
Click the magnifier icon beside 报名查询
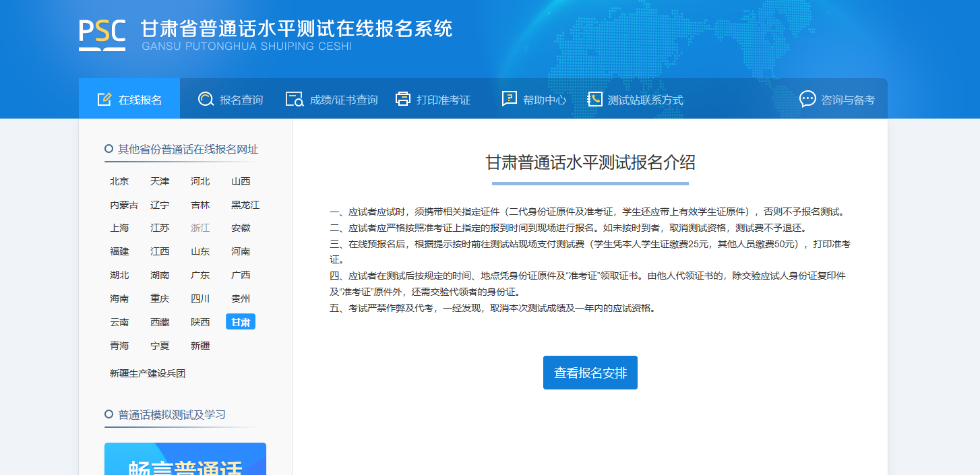[206, 100]
